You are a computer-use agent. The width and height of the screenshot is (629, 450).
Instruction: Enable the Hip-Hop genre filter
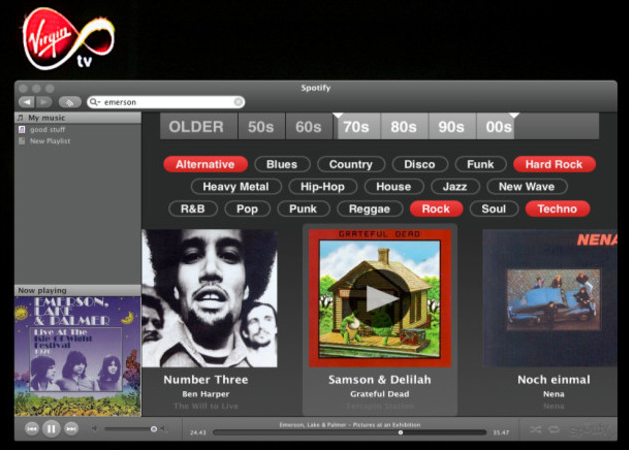(x=323, y=186)
